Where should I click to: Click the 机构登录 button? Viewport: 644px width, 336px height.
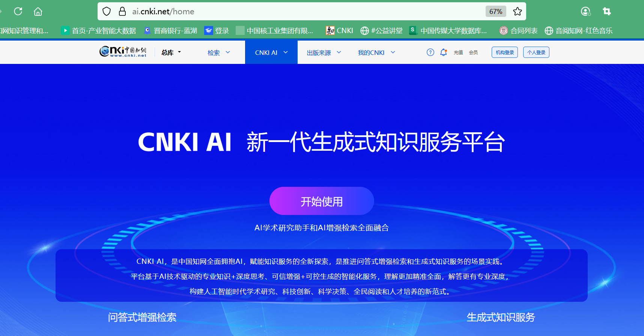click(x=505, y=52)
